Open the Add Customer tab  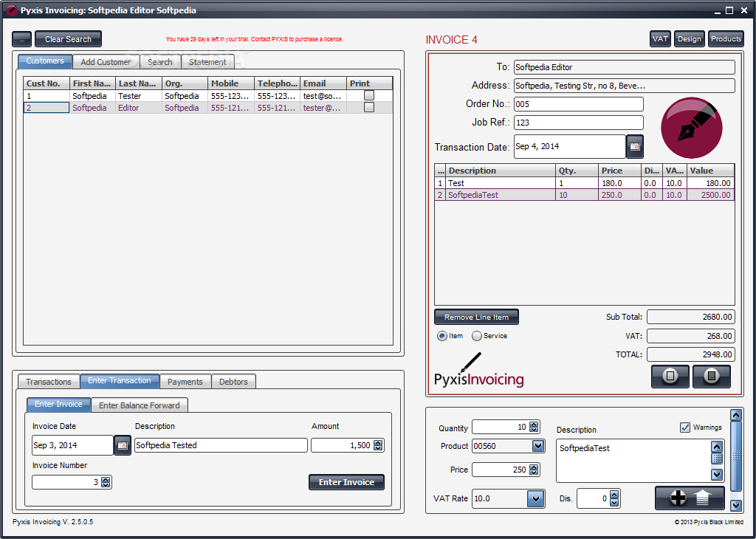tap(106, 62)
